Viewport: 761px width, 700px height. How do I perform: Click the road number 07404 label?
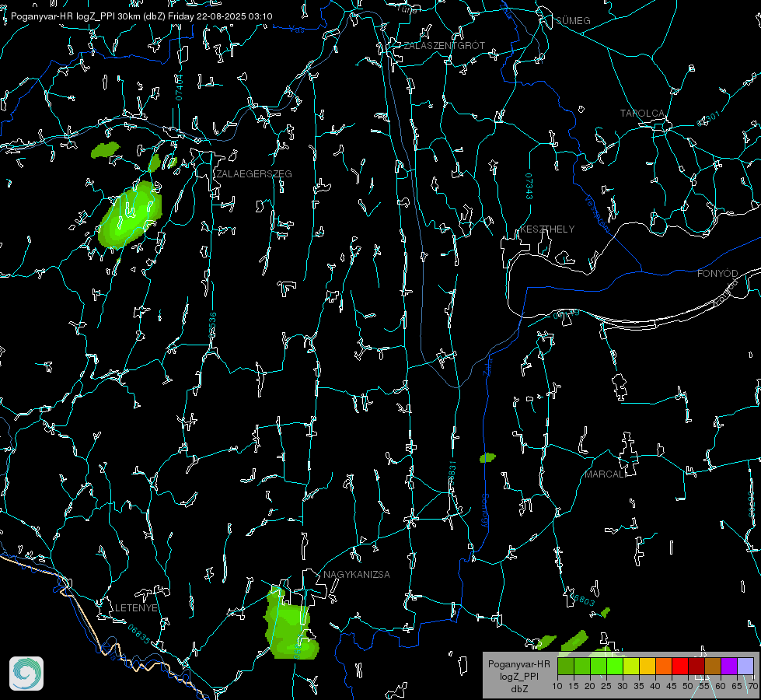(179, 87)
